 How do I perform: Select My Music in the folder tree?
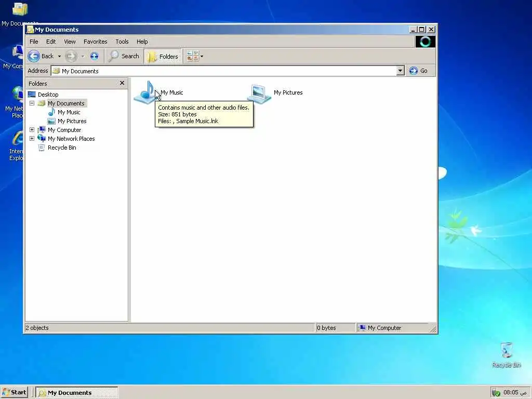pos(69,112)
